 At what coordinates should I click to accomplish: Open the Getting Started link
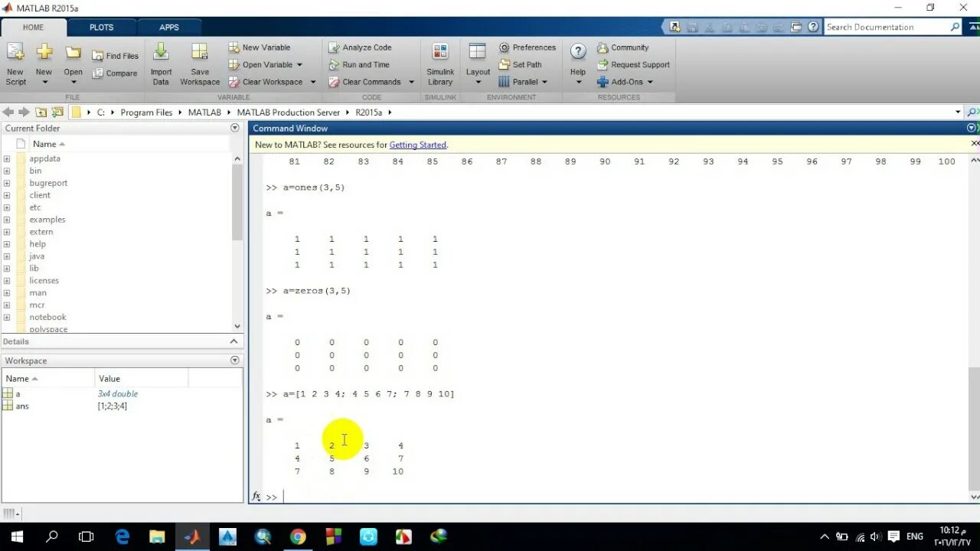pos(417,145)
